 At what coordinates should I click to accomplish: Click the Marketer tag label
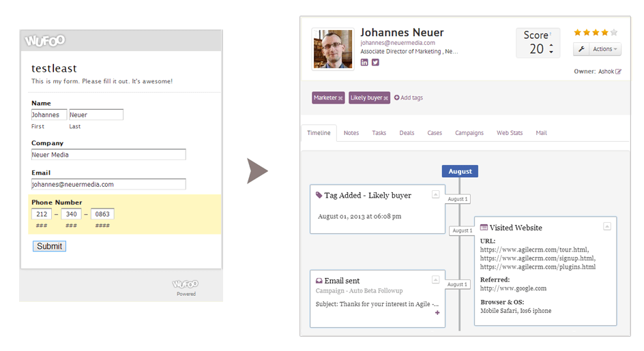pos(325,97)
